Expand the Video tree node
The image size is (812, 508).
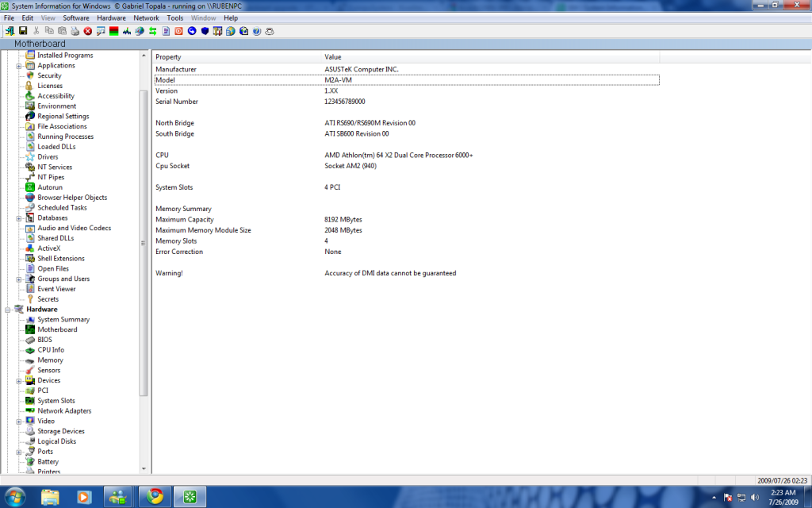(19, 421)
